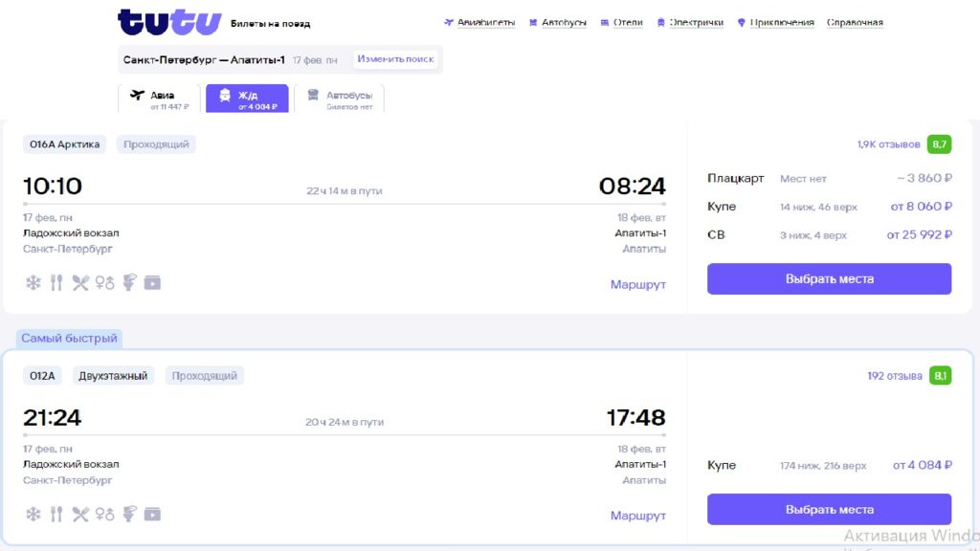Open the Автобусы transport tab
The image size is (980, 551).
[340, 99]
